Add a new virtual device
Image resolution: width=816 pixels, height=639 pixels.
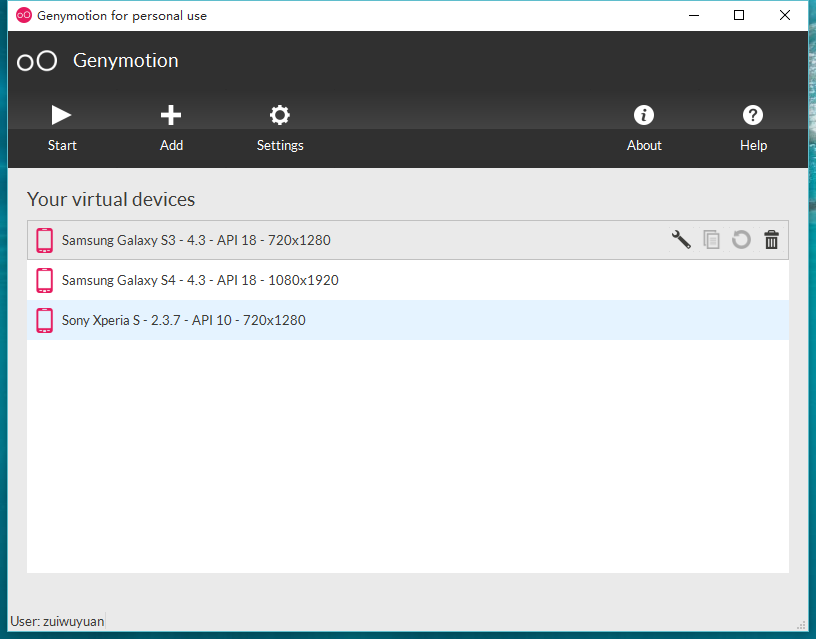(x=171, y=127)
